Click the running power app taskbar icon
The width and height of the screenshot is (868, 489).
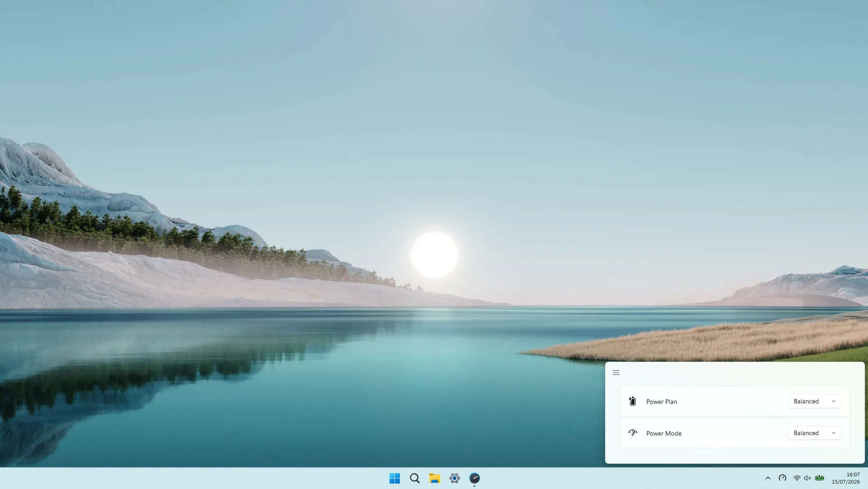pyautogui.click(x=474, y=478)
